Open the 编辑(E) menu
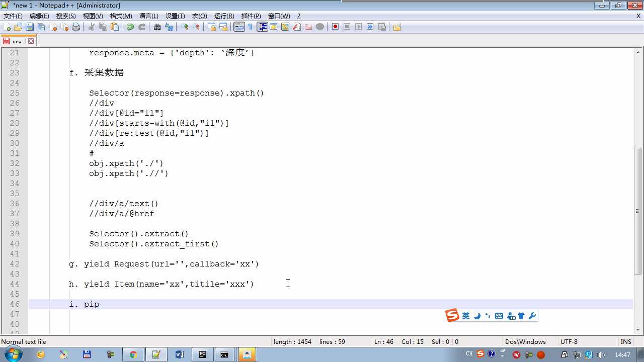This screenshot has height=362, width=644. [39, 16]
